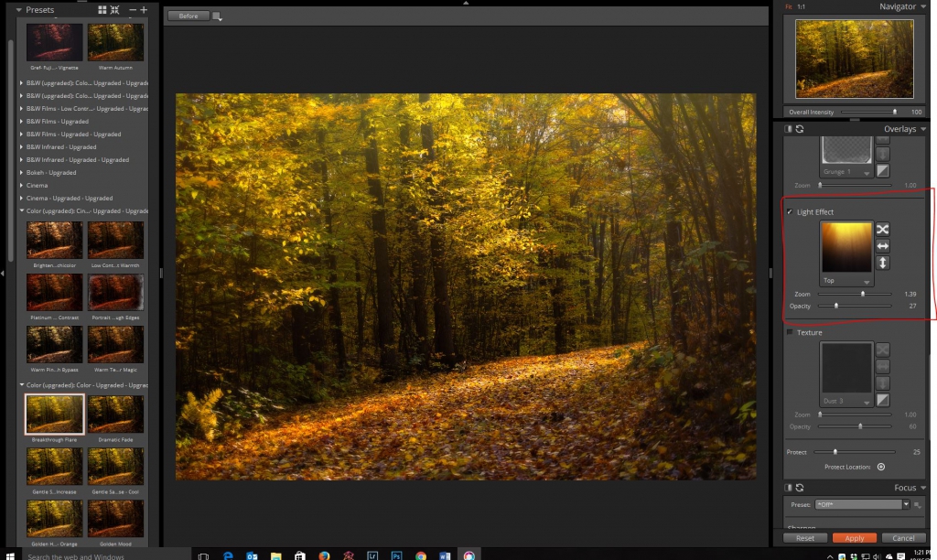Open File Explorer from the taskbar
The height and width of the screenshot is (560, 937).
point(275,555)
